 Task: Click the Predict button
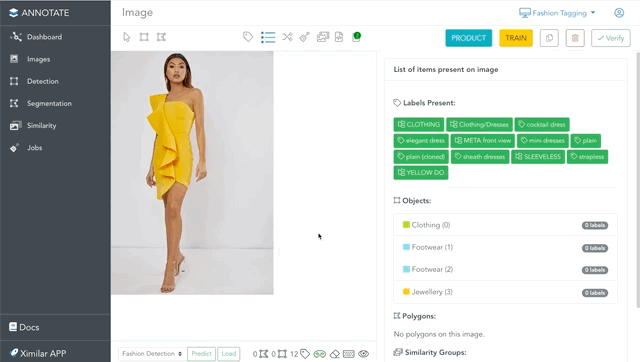[x=202, y=354]
